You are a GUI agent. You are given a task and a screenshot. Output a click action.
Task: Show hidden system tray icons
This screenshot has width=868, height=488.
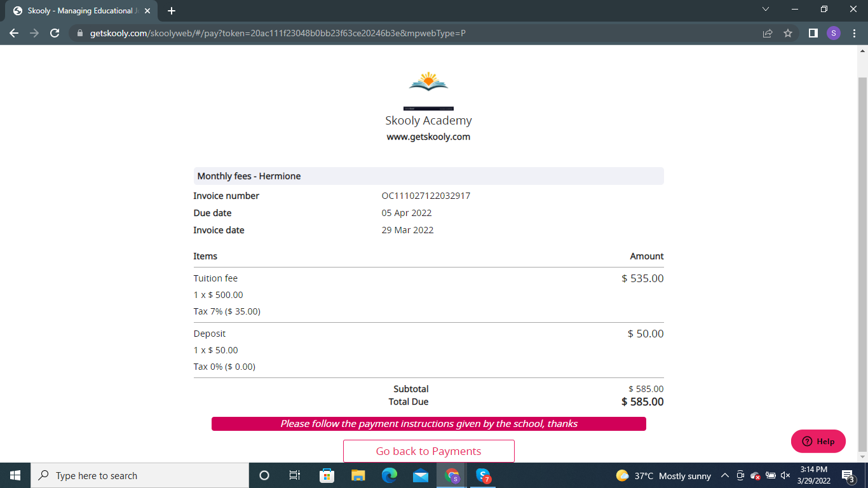tap(725, 475)
